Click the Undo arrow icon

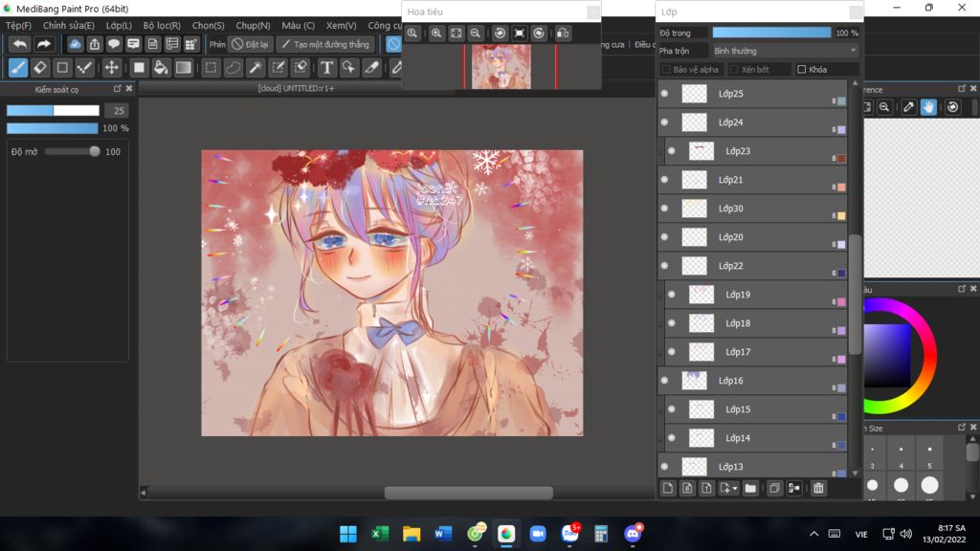(20, 44)
